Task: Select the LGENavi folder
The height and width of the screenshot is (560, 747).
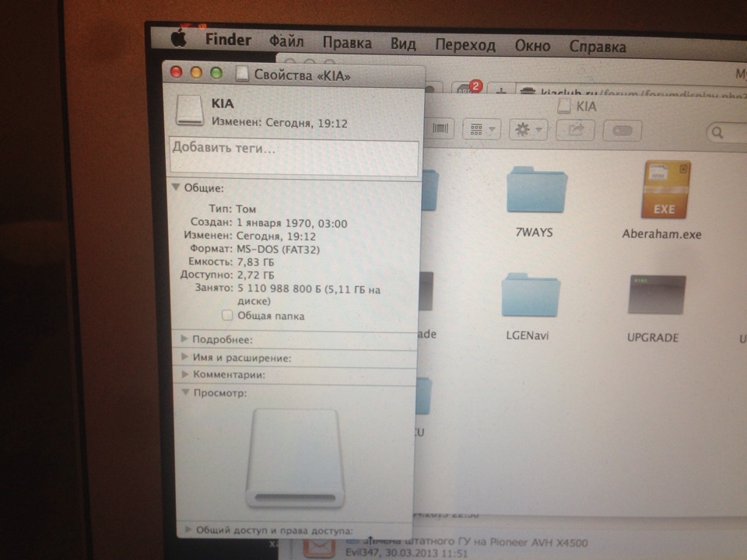Action: (530, 294)
